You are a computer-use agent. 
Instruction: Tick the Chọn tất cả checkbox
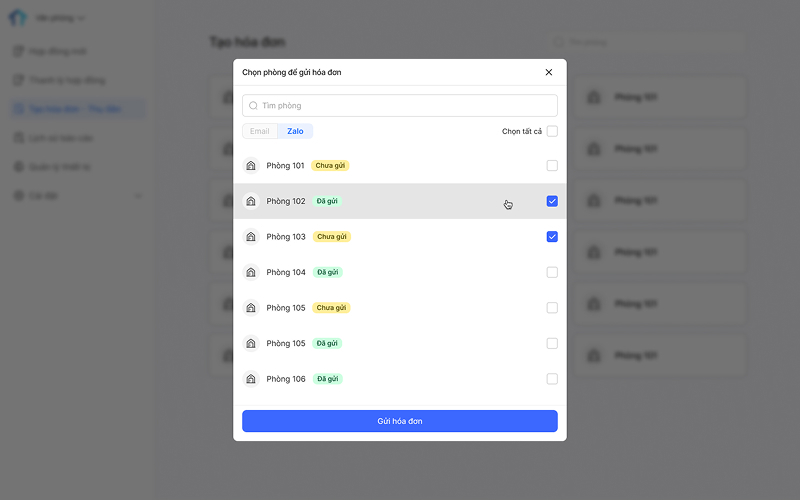point(552,131)
